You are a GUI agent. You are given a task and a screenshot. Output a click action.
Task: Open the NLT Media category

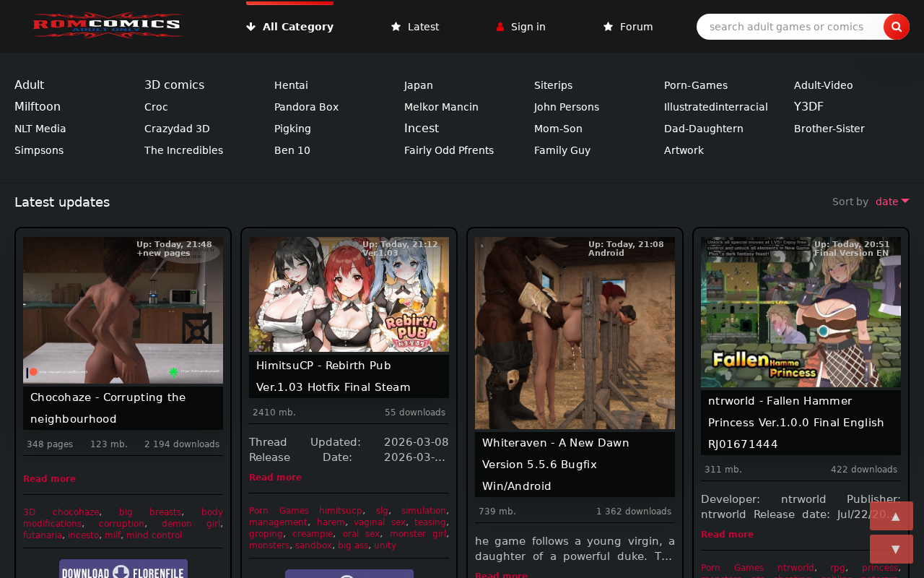click(40, 129)
